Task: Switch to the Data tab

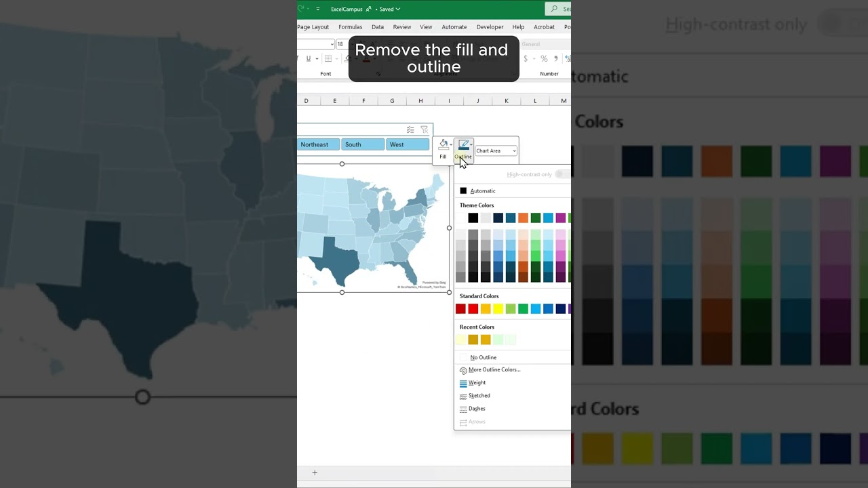Action: coord(378,27)
